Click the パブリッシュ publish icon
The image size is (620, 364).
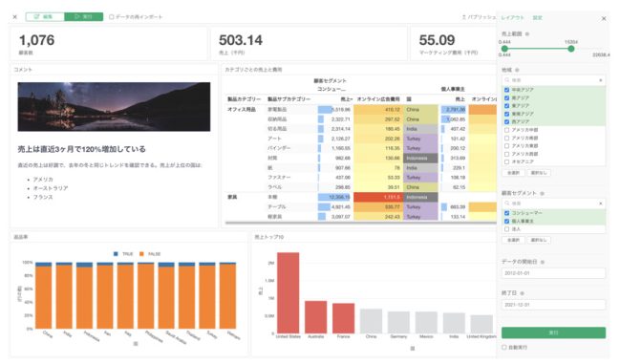tap(464, 17)
